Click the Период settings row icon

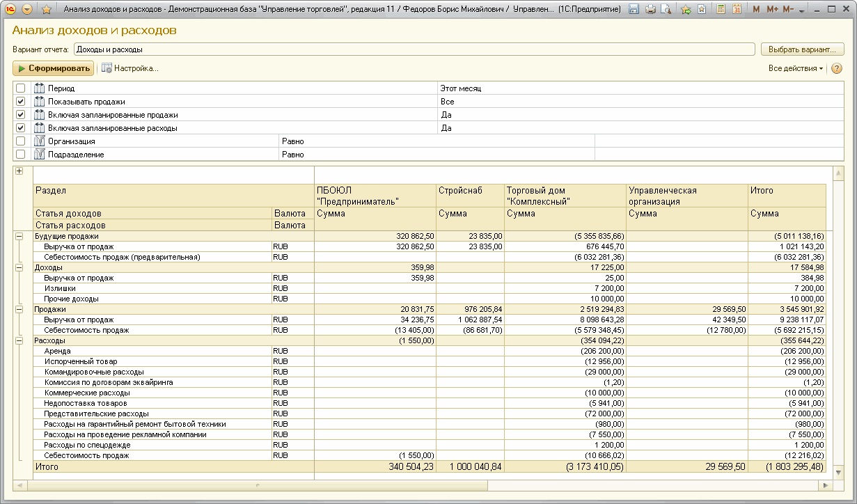click(x=40, y=88)
